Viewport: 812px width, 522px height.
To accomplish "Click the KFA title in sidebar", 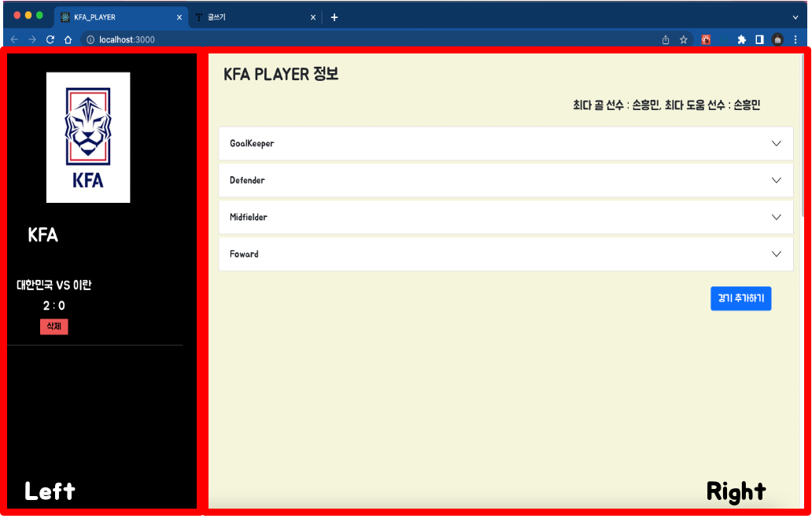I will pos(43,235).
